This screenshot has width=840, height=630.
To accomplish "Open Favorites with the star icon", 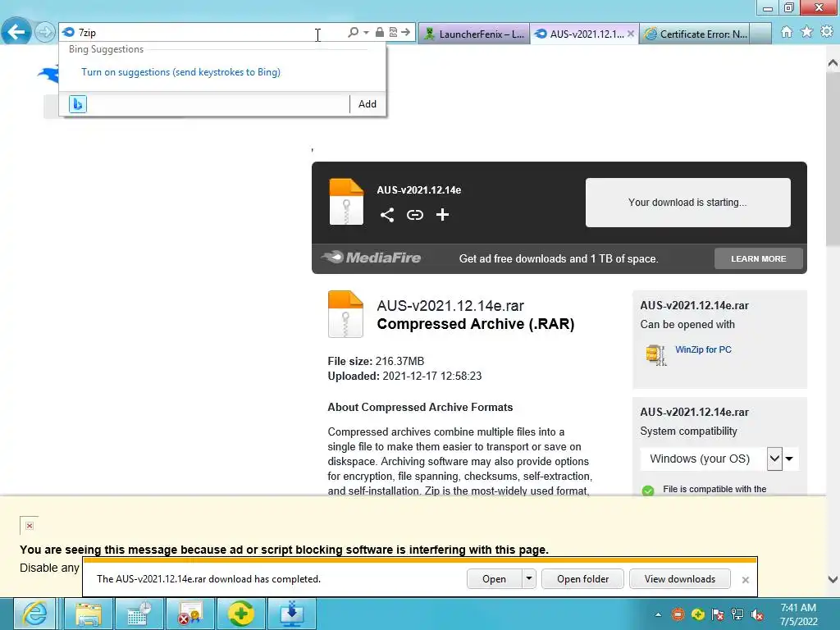I will (x=807, y=32).
